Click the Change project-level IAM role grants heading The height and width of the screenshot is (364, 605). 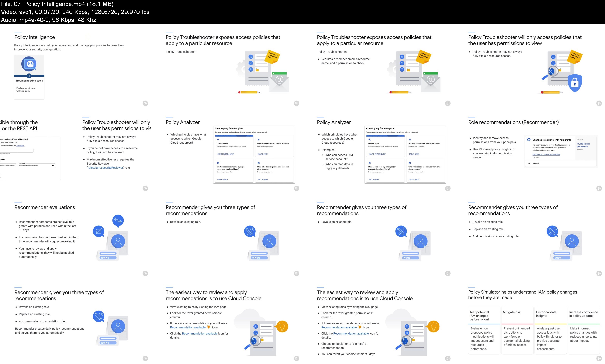pyautogui.click(x=551, y=140)
